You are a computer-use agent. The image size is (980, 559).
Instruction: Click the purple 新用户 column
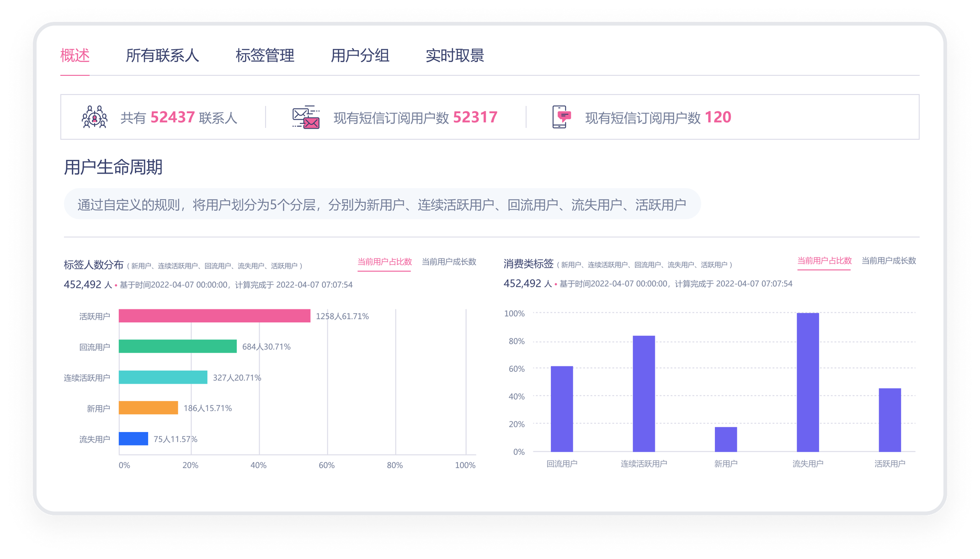tap(726, 439)
